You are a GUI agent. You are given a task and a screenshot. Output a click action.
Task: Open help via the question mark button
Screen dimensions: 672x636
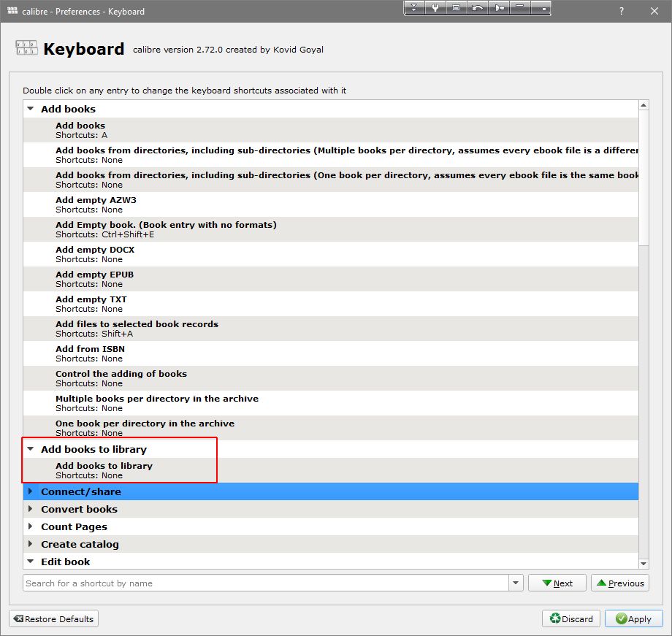622,11
